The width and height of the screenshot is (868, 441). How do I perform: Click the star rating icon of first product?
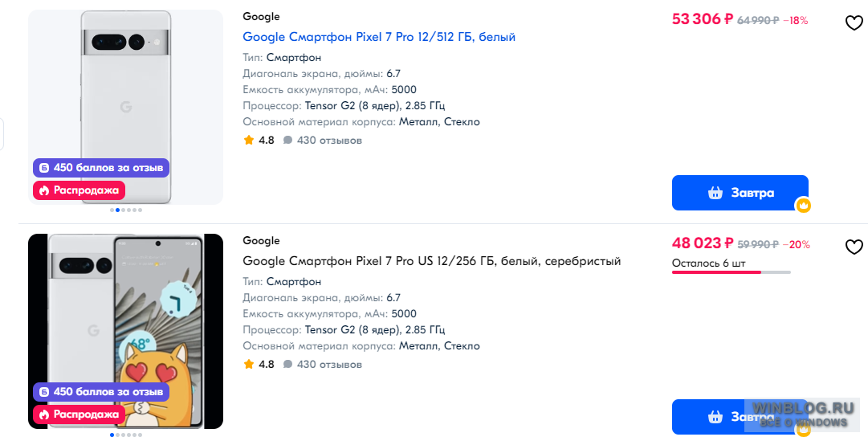[x=249, y=140]
